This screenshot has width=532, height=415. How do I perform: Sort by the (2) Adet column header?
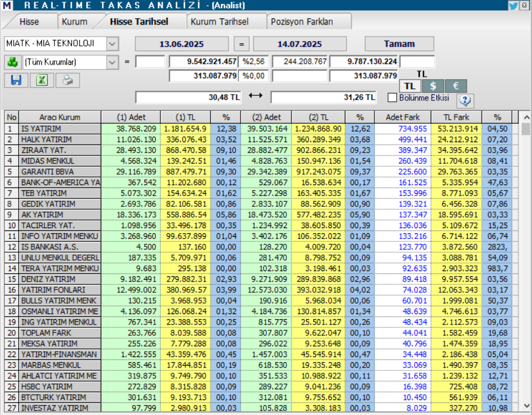coord(266,118)
